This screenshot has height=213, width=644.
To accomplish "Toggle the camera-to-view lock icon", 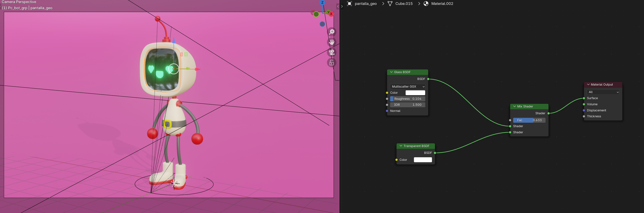I will point(332,63).
